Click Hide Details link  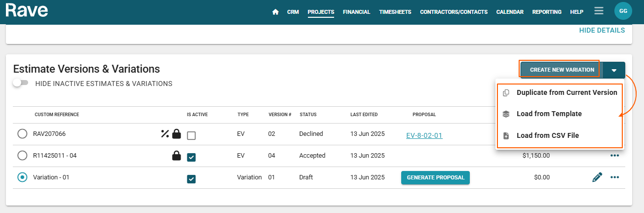[x=602, y=30]
